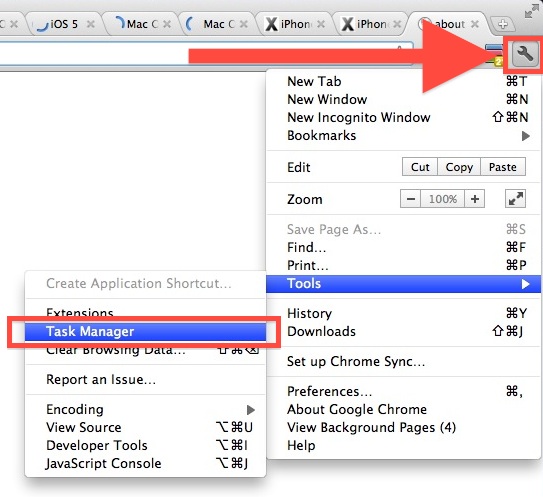543x497 pixels.
Task: Click the 100% zoom level display
Action: click(443, 199)
